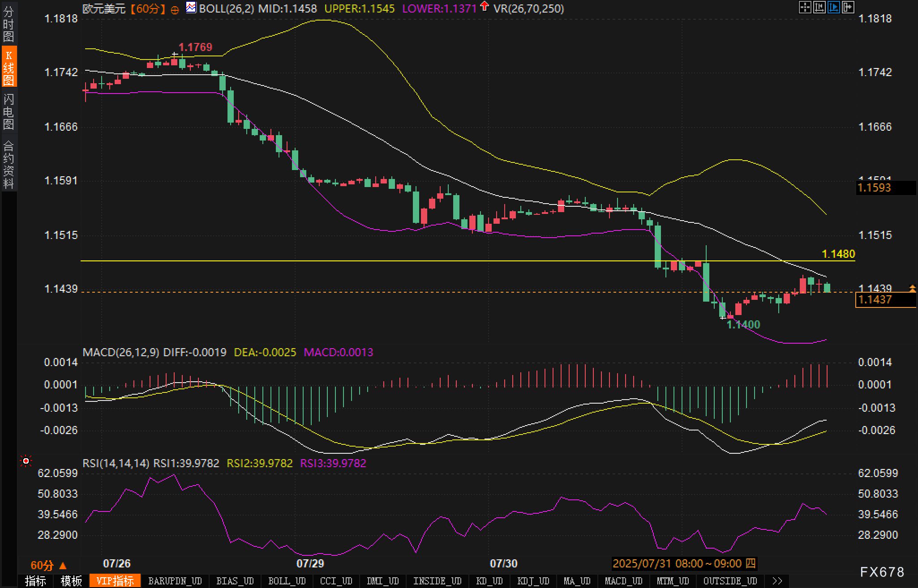Click the red arrow icon near VR
The image size is (918, 588).
484,6
